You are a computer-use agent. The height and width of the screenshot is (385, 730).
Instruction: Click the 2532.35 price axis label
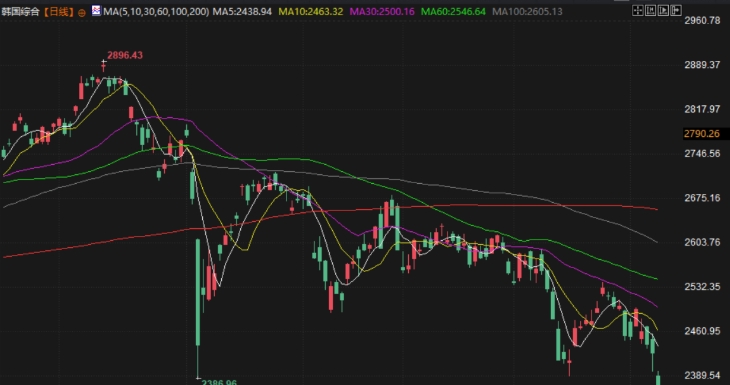pyautogui.click(x=702, y=286)
